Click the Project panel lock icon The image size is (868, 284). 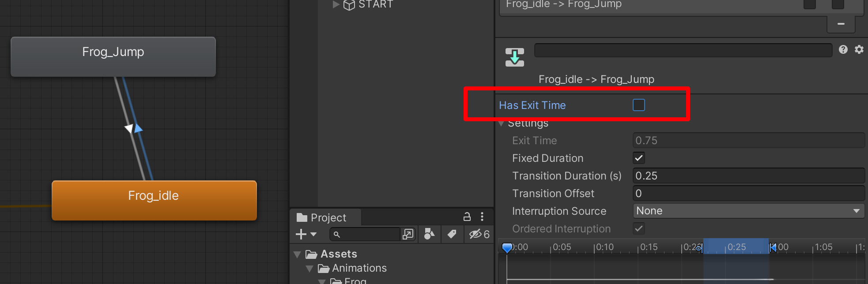point(467,217)
